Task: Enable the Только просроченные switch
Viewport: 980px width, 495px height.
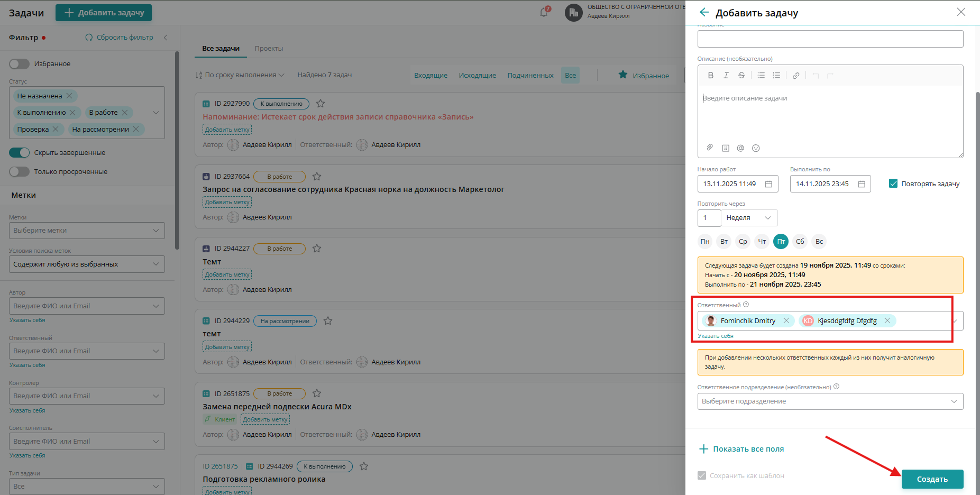Action: pyautogui.click(x=19, y=172)
